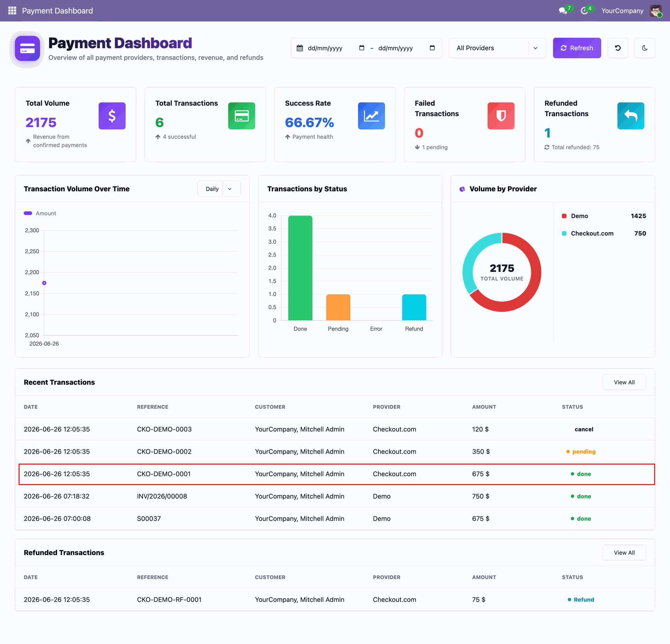Click the Checkout.com teal color swatch
Viewport: 670px width, 644px height.
coord(564,234)
